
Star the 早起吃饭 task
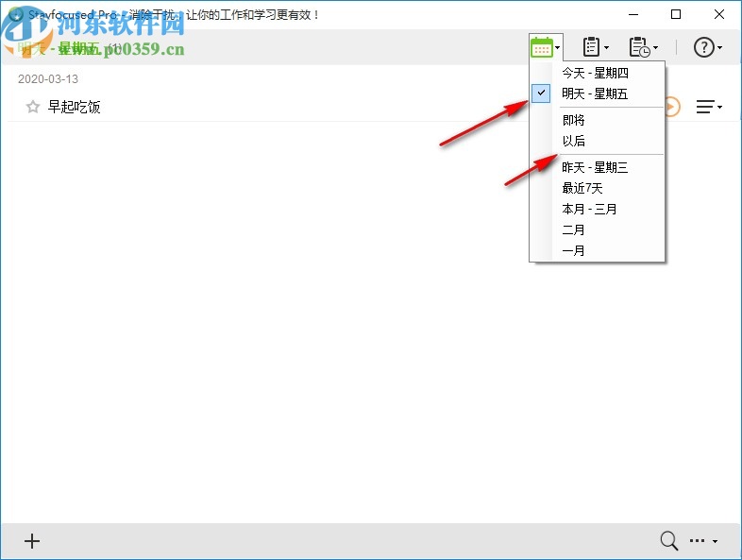pos(33,107)
